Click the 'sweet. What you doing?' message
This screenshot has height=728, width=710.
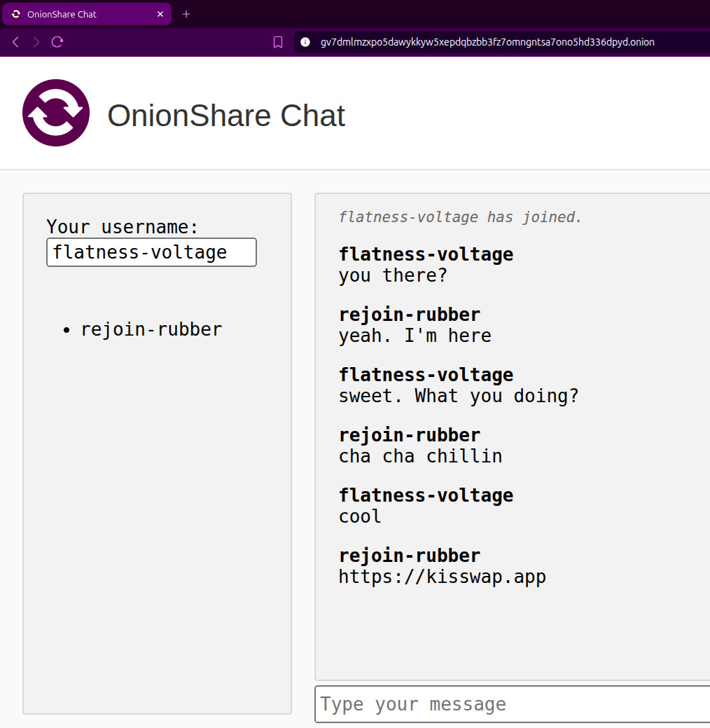pos(459,396)
